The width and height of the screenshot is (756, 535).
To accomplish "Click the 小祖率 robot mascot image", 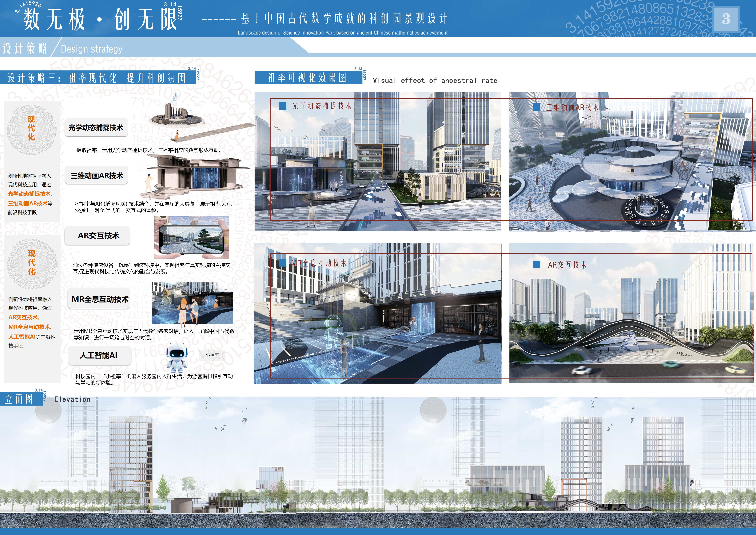I will [x=177, y=358].
